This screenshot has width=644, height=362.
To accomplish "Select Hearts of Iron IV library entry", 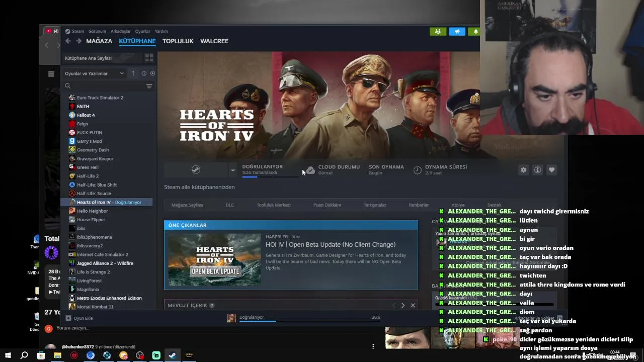I will 106,202.
